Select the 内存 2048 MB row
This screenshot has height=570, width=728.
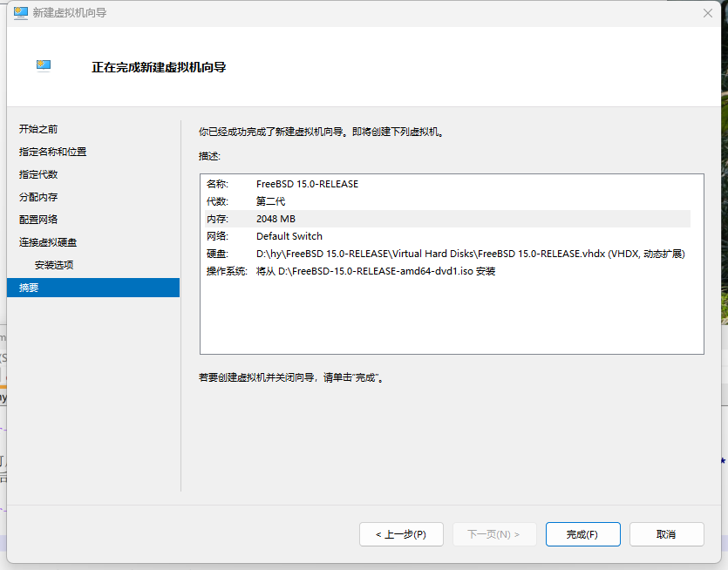click(x=447, y=219)
